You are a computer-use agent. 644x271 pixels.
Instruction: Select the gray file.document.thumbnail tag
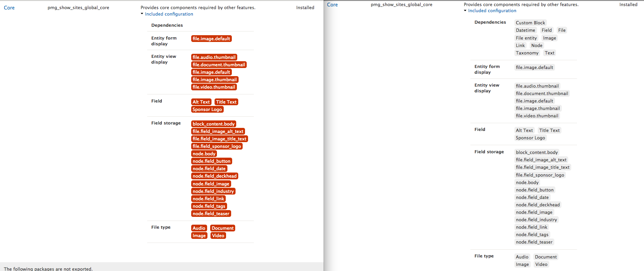click(x=542, y=93)
